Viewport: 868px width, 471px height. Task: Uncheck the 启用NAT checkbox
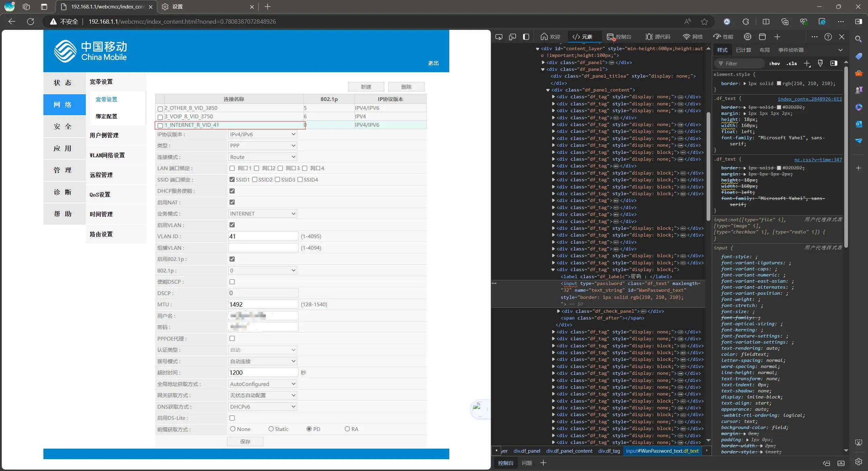click(x=232, y=202)
